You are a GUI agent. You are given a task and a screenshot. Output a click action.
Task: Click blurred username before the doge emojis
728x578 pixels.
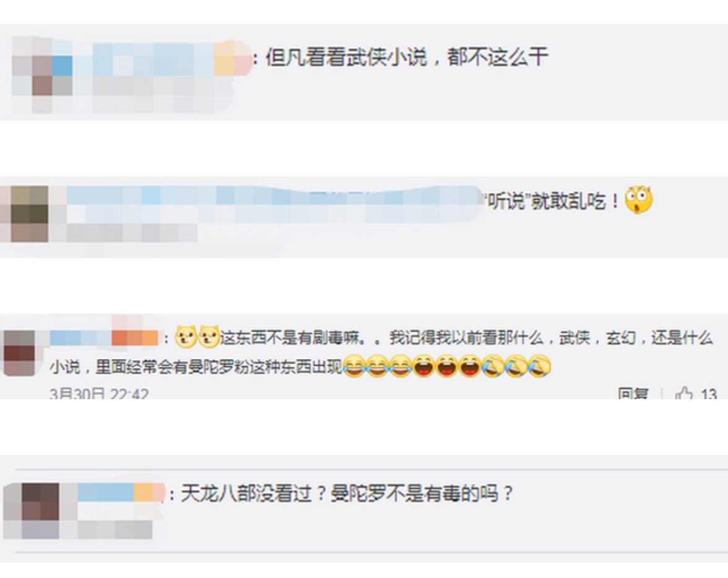[104, 337]
